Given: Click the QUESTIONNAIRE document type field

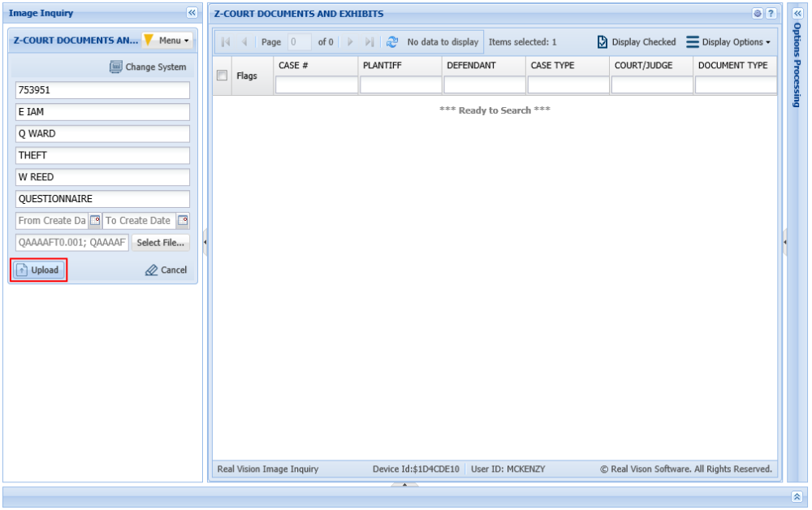Looking at the screenshot, I should [102, 199].
